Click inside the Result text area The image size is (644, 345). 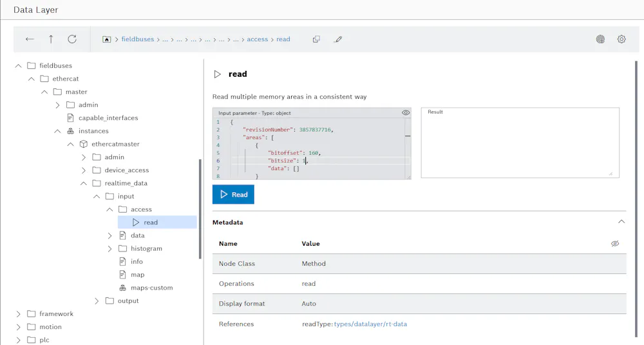[x=520, y=143]
